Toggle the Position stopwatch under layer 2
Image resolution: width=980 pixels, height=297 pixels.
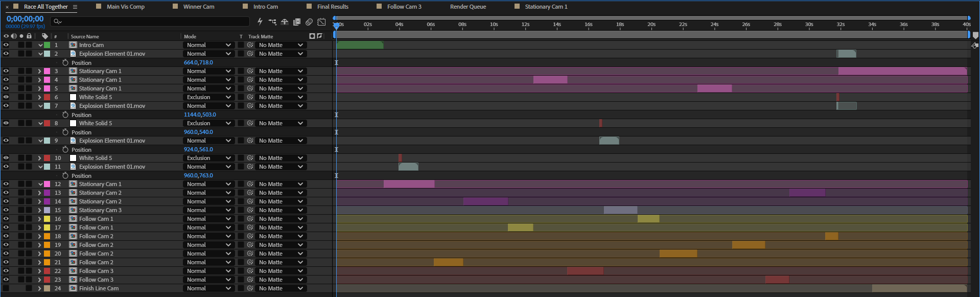pos(65,62)
